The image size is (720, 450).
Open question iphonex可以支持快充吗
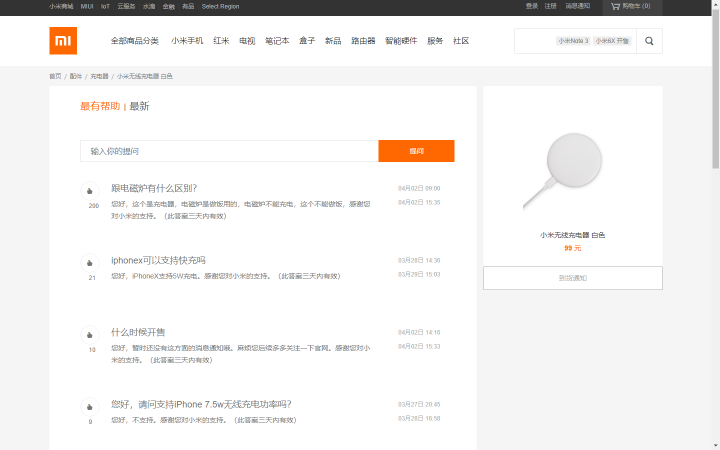click(x=158, y=260)
